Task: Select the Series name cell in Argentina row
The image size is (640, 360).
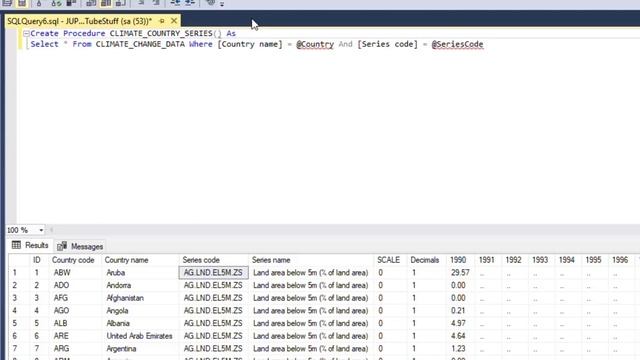Action: click(311, 349)
